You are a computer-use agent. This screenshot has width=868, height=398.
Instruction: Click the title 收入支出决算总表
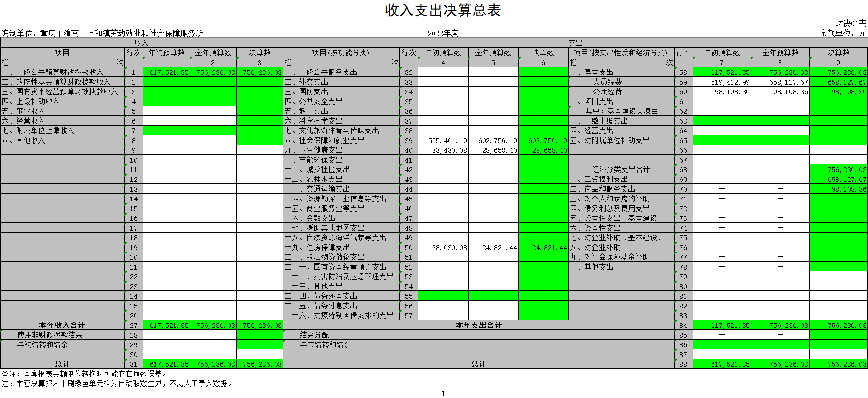[x=443, y=10]
